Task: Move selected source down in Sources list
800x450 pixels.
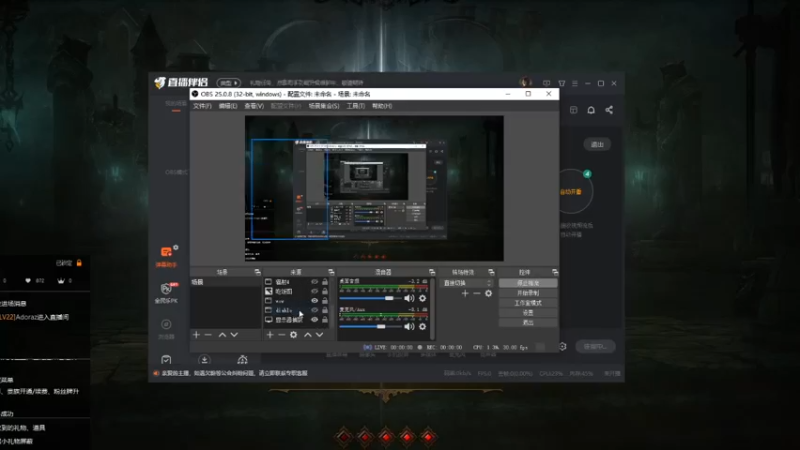Action: tap(319, 335)
